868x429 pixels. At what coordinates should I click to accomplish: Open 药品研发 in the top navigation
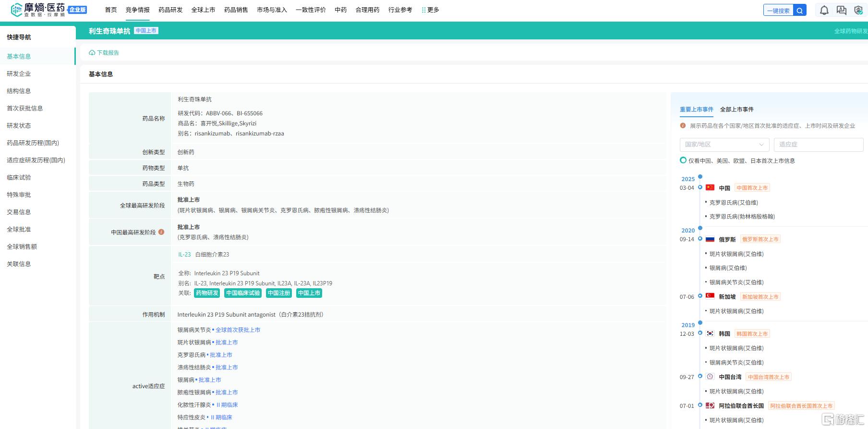coord(170,10)
